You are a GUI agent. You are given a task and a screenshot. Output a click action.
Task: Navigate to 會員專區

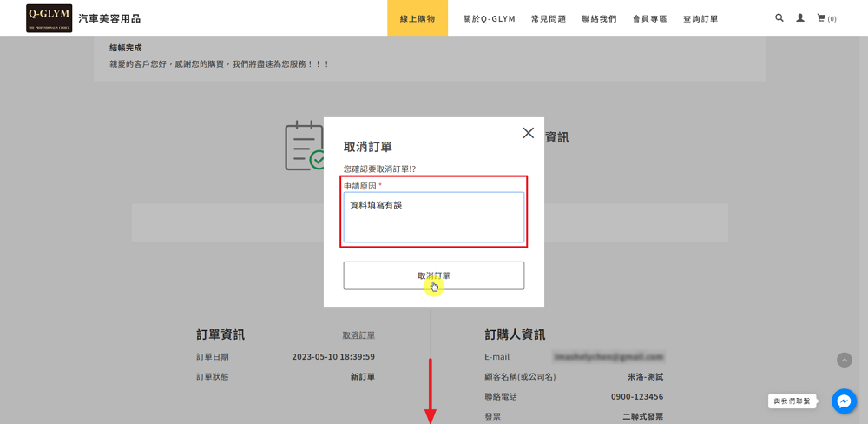point(649,18)
